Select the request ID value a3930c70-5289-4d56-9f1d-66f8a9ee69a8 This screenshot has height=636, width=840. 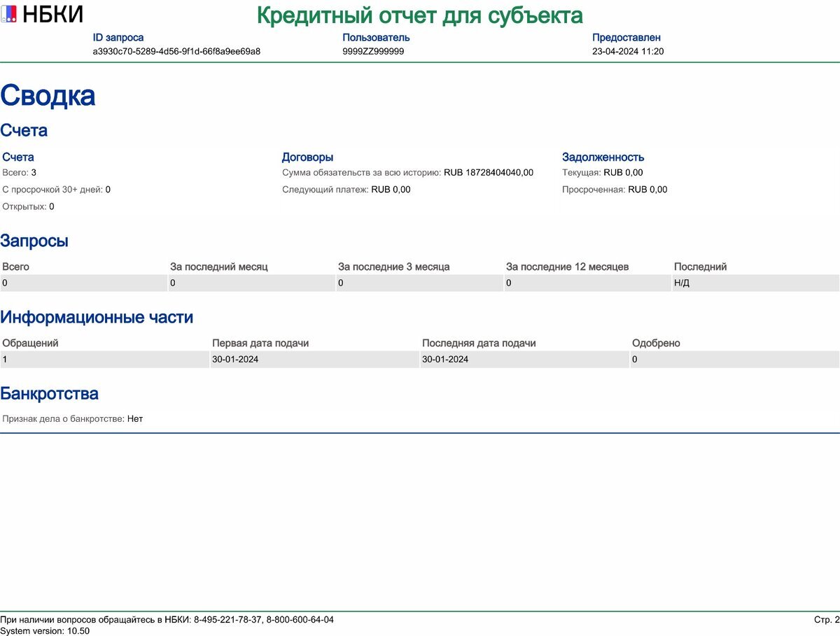coord(176,51)
